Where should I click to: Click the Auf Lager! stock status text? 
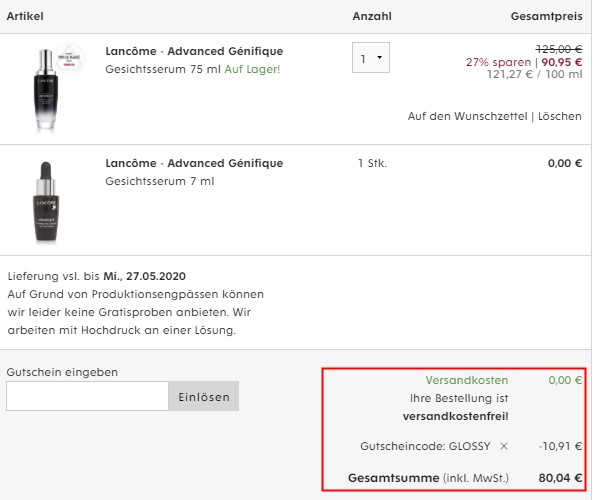pyautogui.click(x=252, y=69)
